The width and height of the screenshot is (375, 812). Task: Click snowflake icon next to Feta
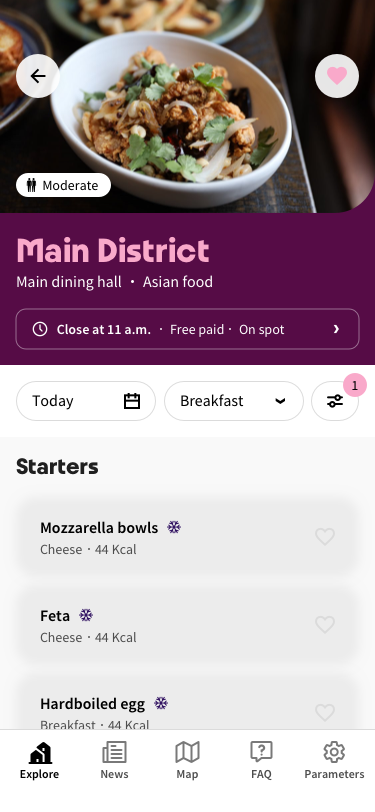click(x=85, y=615)
